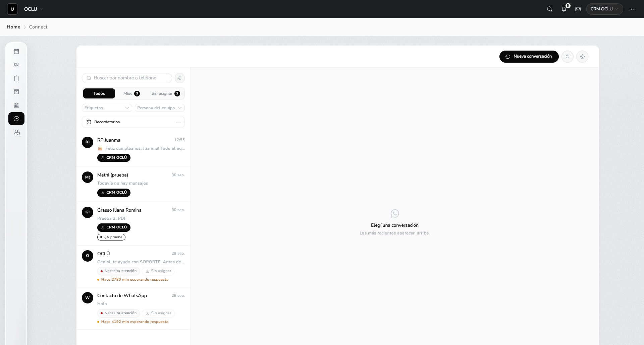
Task: Open the RP Juanma conversation
Action: coord(133,149)
